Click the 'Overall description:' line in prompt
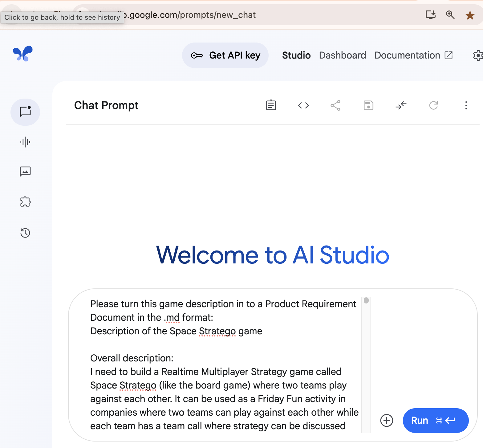This screenshot has width=483, height=448. tap(132, 358)
